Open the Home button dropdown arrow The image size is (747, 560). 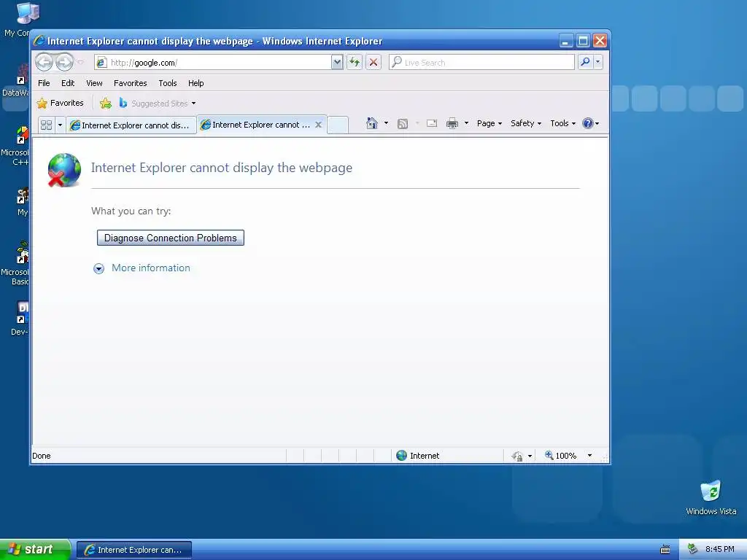pyautogui.click(x=386, y=123)
